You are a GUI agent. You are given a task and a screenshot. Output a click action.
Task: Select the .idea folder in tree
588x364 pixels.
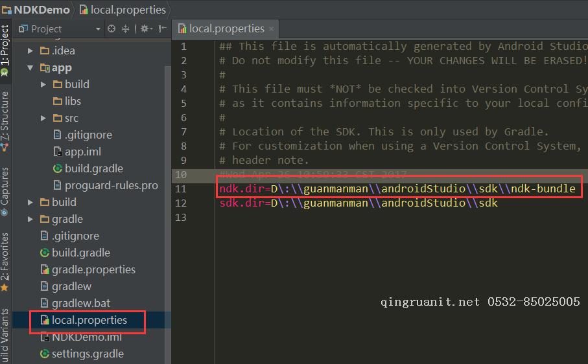click(58, 51)
